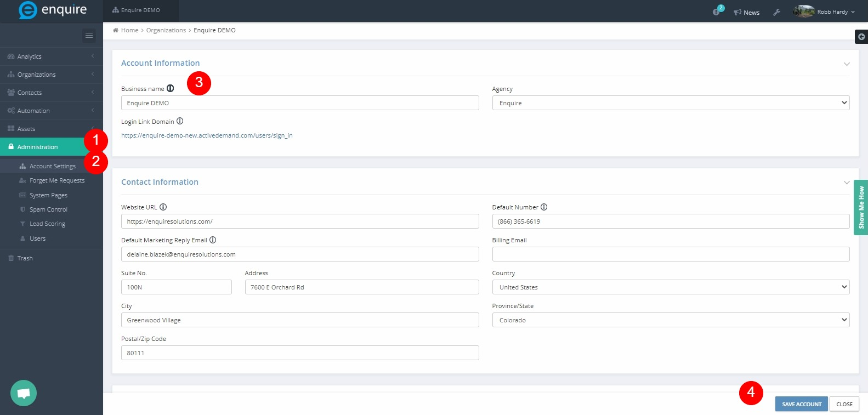This screenshot has width=868, height=415.
Task: Open the Province/State dropdown
Action: click(671, 320)
